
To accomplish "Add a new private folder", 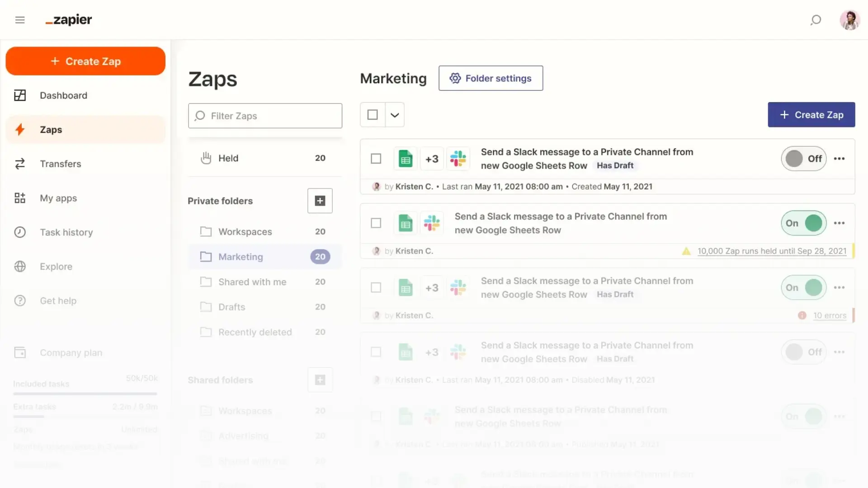I will [x=320, y=201].
